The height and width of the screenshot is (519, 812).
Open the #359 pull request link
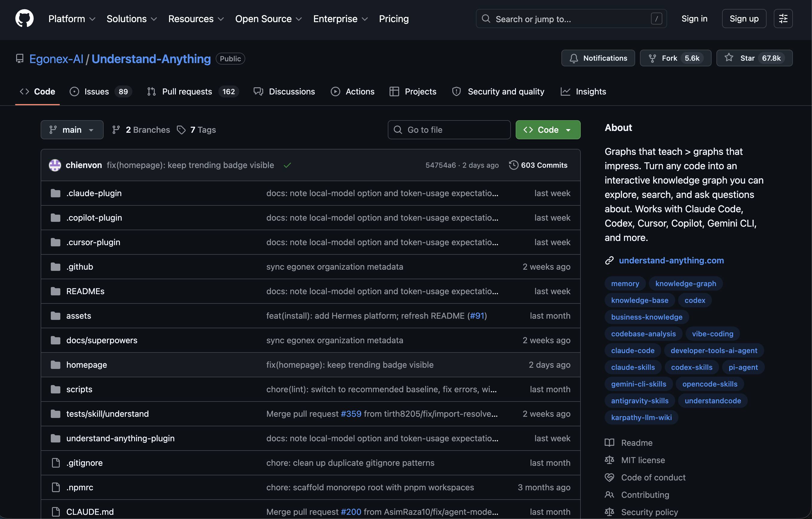(x=351, y=414)
